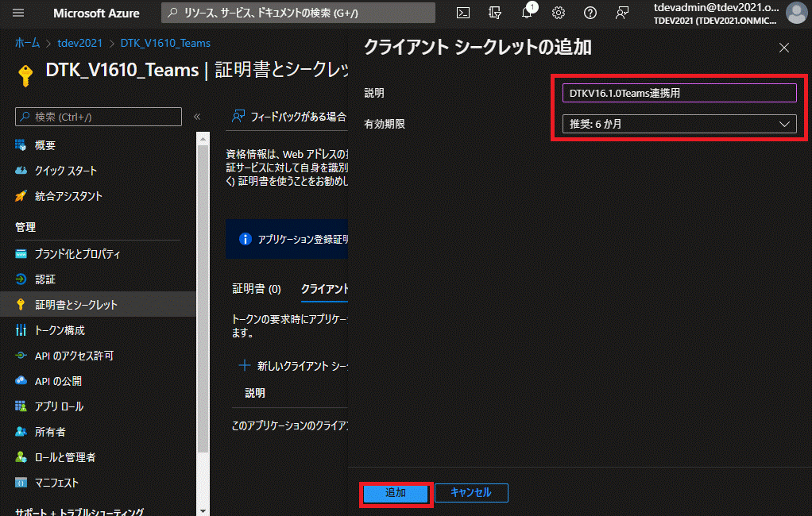Click the 所有者 people icon
The width and height of the screenshot is (812, 516).
click(x=21, y=431)
